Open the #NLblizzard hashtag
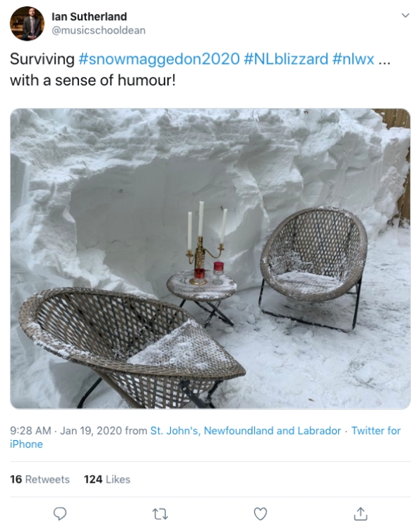Image resolution: width=420 pixels, height=529 pixels. (286, 59)
